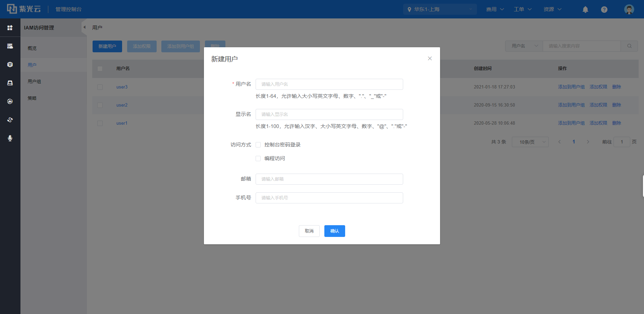
Task: Tick the 编程访问 checkbox
Action: [258, 159]
